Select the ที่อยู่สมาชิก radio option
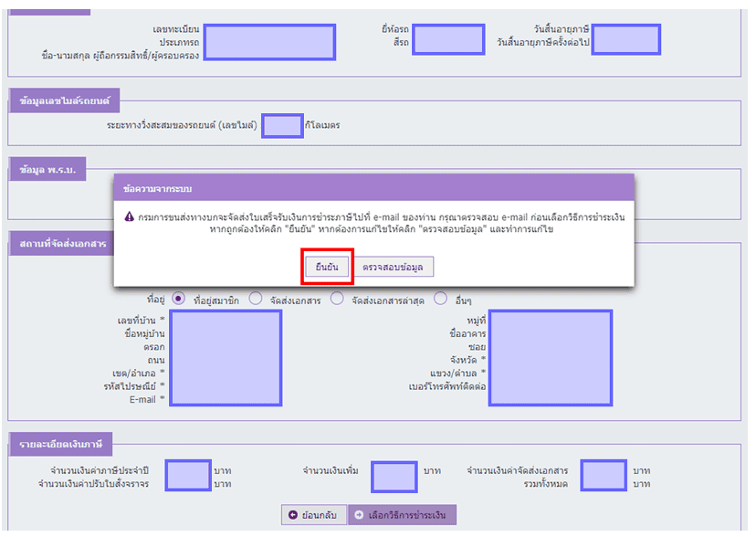The image size is (756, 537). coord(178,299)
